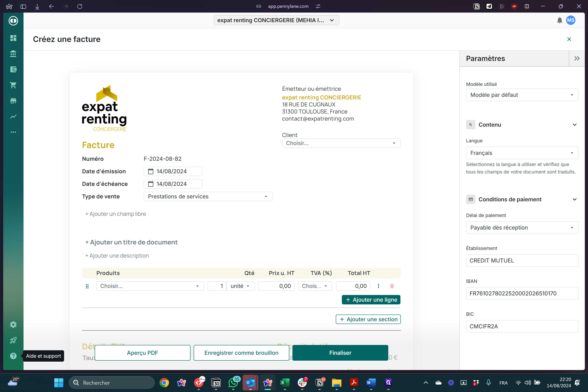Open the MS user avatar menu

tap(571, 20)
